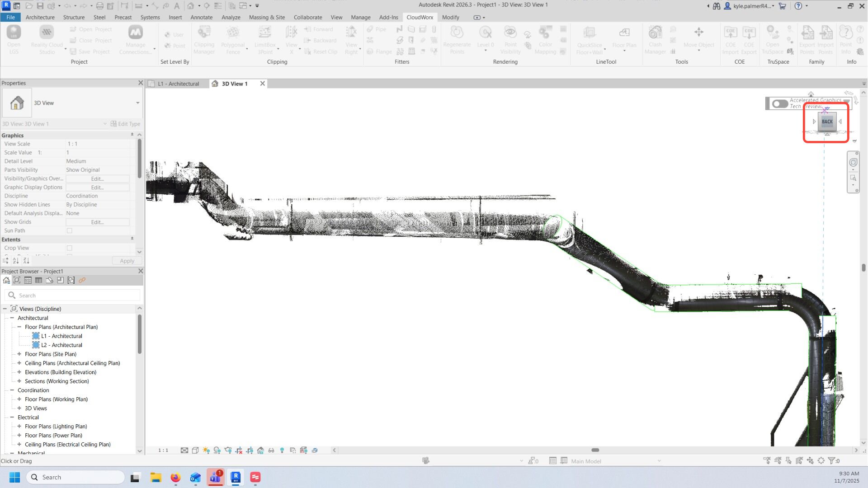Open the 3D View type selector dropdown
This screenshot has width=868, height=488.
(x=137, y=103)
